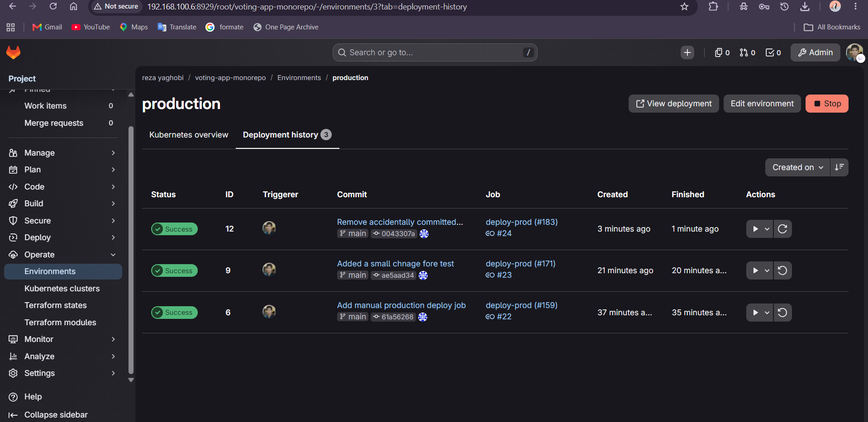The width and height of the screenshot is (868, 422).
Task: Open actions dropdown arrow for deployment 9
Action: (767, 270)
